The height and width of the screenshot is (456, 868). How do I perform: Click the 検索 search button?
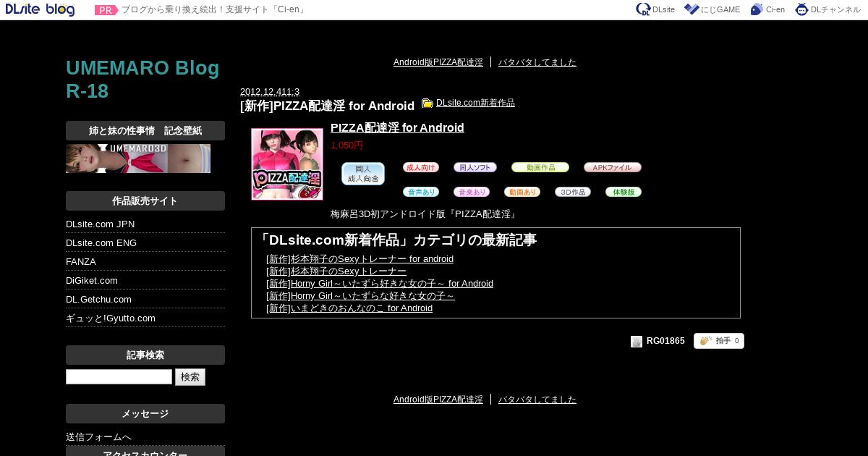190,377
